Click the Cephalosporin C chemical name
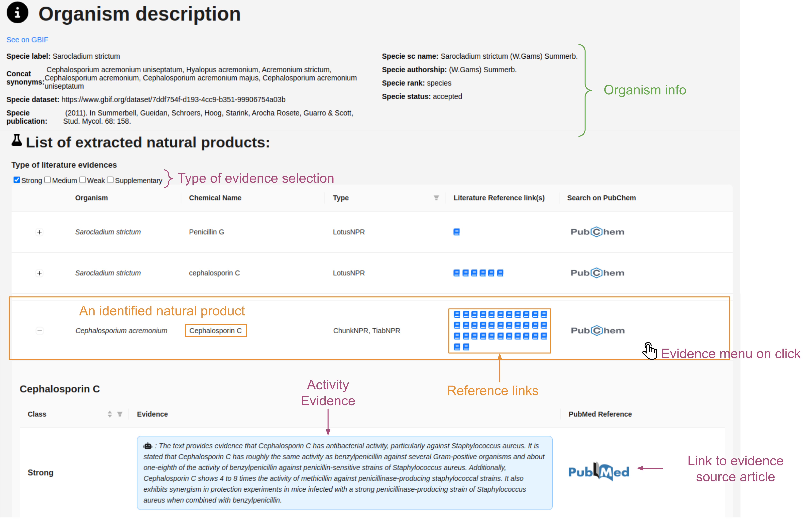 pos(216,331)
